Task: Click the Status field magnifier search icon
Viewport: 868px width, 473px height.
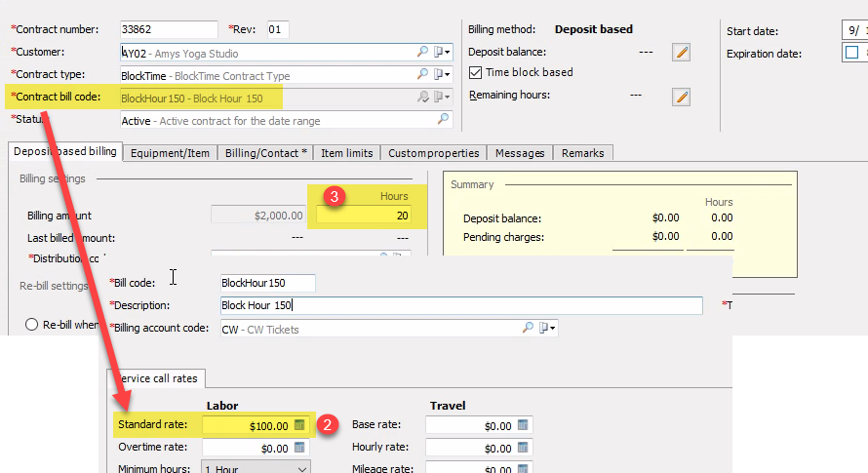Action: 443,119
